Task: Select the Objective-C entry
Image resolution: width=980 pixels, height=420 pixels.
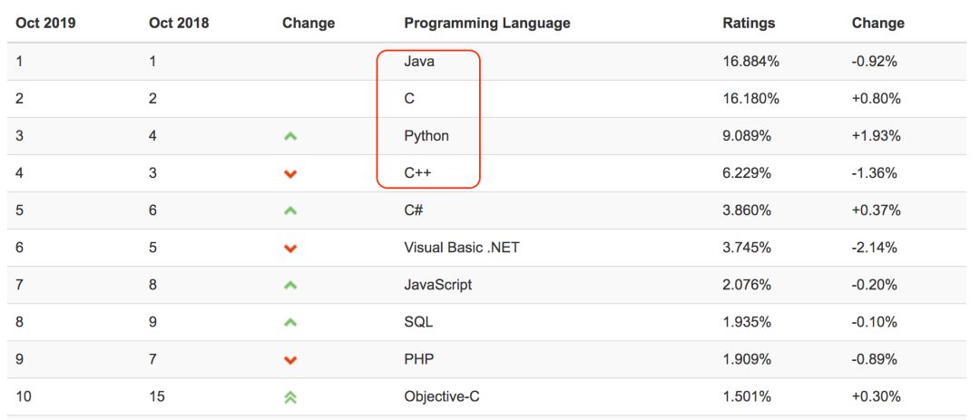Action: tap(442, 396)
